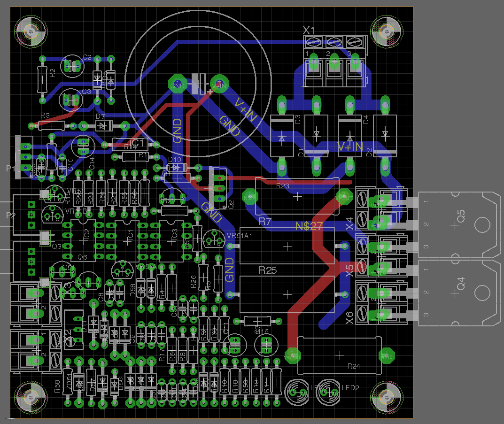Click the R7 resistor label
Screen dimensions: 504x424
tap(265, 221)
